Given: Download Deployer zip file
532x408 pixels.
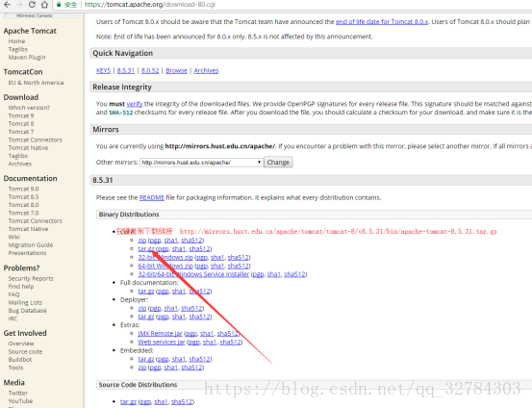Looking at the screenshot, I should [142, 308].
